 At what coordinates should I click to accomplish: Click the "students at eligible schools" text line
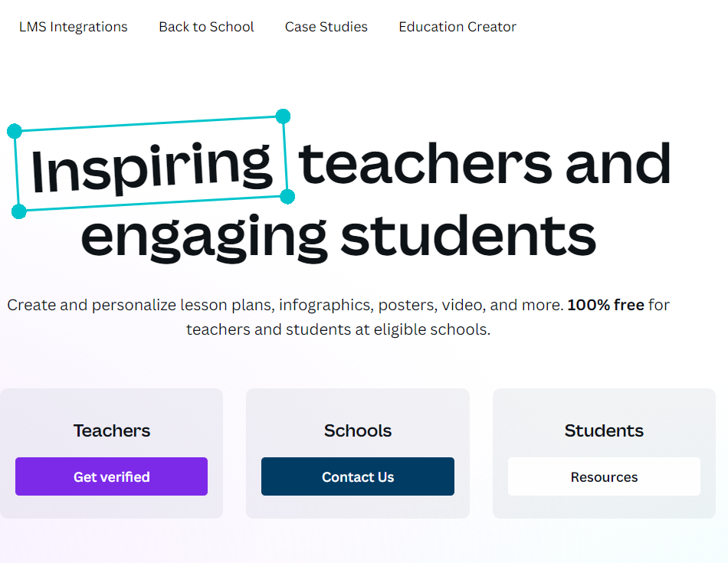point(338,330)
